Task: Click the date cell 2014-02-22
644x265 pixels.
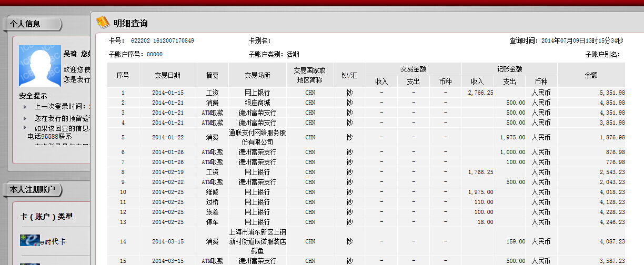Action: click(x=168, y=182)
